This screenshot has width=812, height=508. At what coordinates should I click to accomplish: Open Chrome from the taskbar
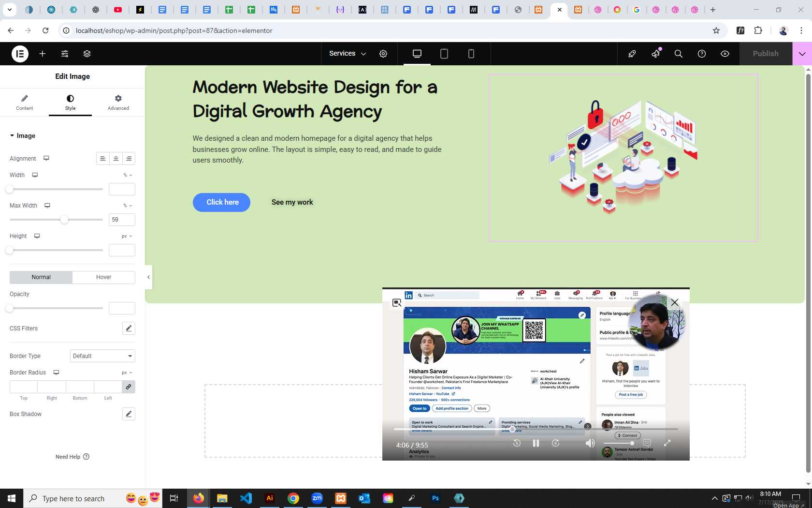[293, 498]
